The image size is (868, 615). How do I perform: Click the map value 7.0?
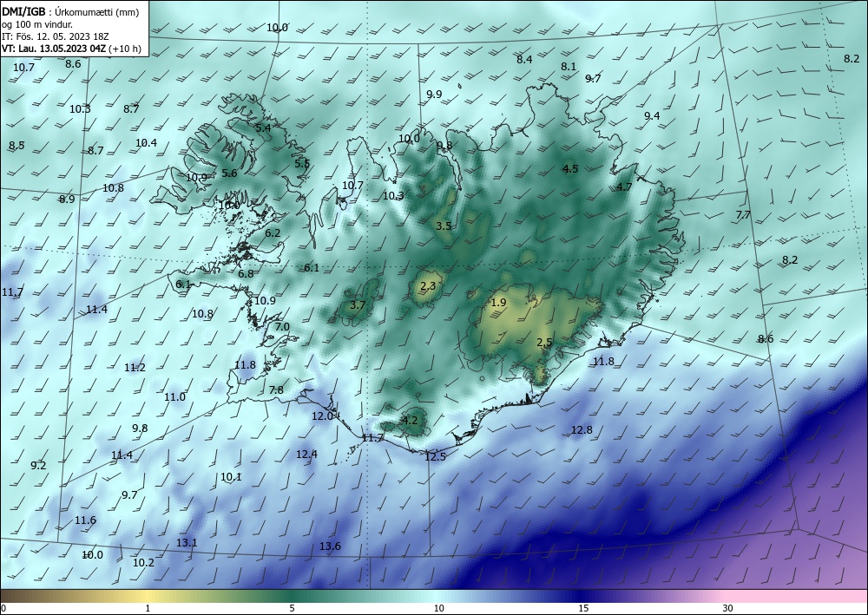pyautogui.click(x=282, y=327)
